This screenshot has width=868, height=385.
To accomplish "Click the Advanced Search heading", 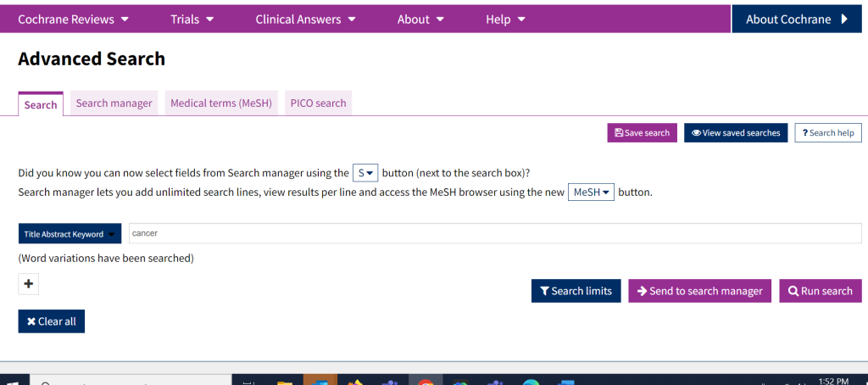I will [92, 59].
